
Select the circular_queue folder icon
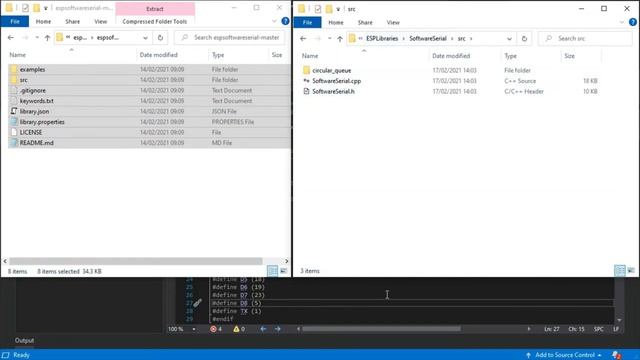pos(307,70)
